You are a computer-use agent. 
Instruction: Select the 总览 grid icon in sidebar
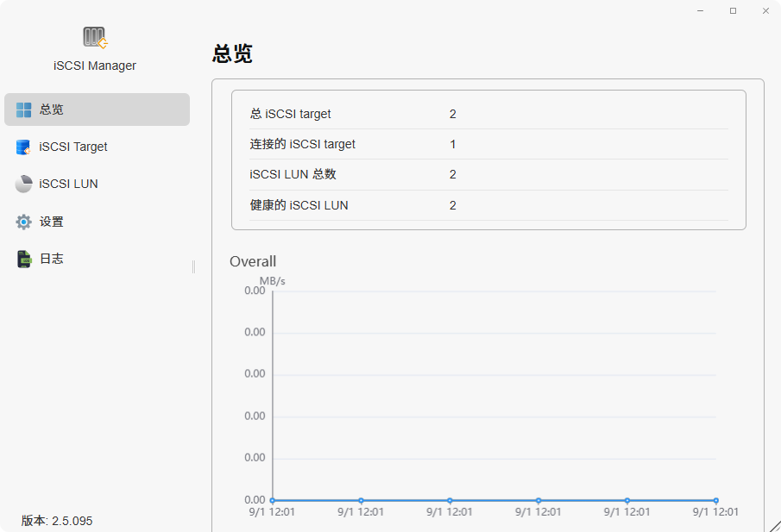tap(22, 110)
